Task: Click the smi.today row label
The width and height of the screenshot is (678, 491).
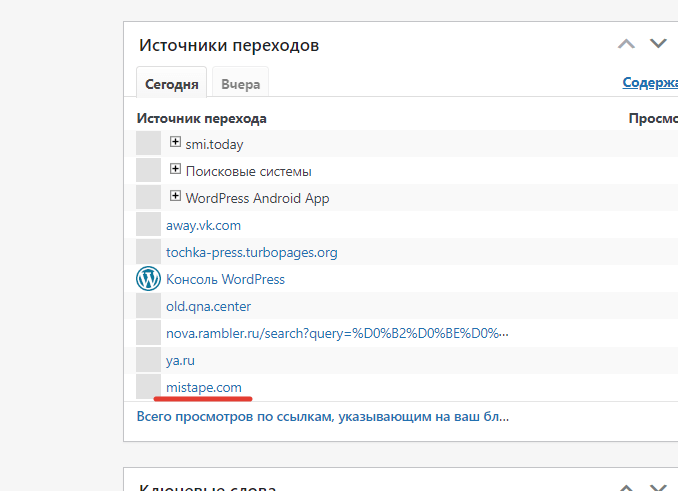Action: [214, 144]
